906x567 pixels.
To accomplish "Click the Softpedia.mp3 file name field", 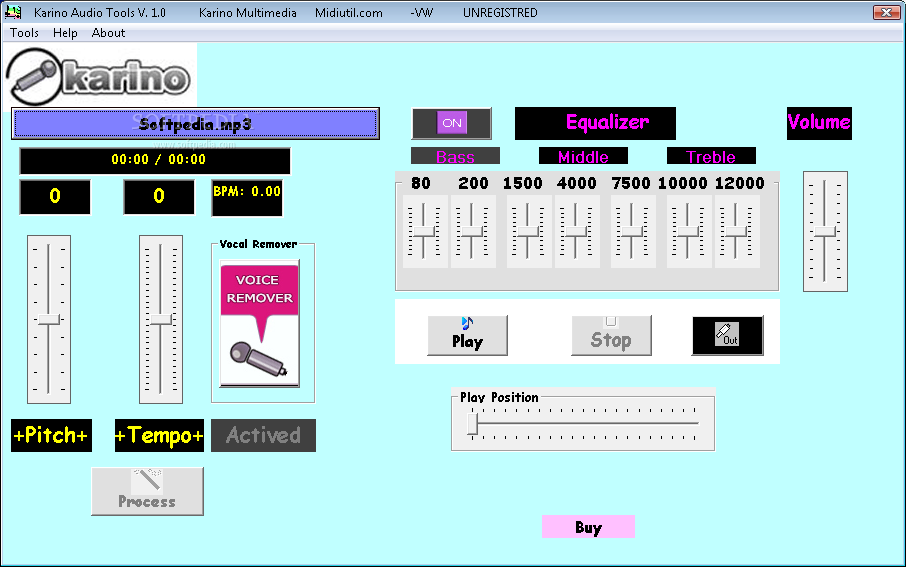I will click(x=195, y=124).
